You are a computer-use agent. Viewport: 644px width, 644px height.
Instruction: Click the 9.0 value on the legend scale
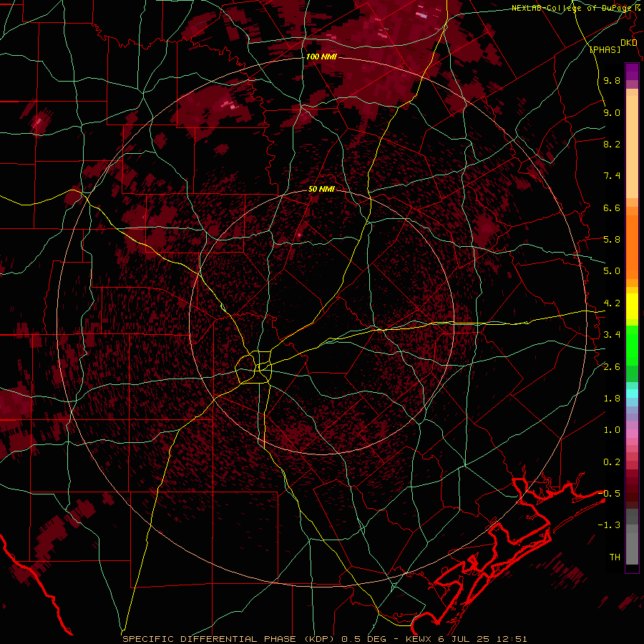pyautogui.click(x=612, y=112)
